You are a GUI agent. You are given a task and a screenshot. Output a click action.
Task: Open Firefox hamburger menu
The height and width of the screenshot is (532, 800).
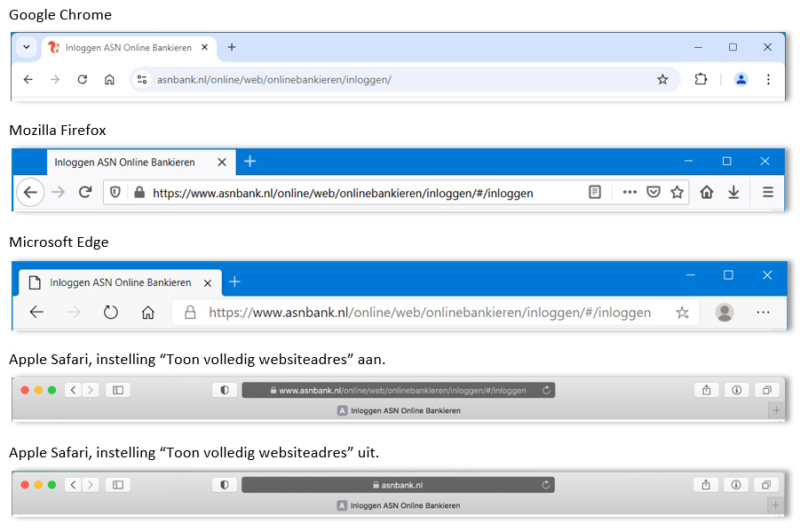[x=768, y=192]
